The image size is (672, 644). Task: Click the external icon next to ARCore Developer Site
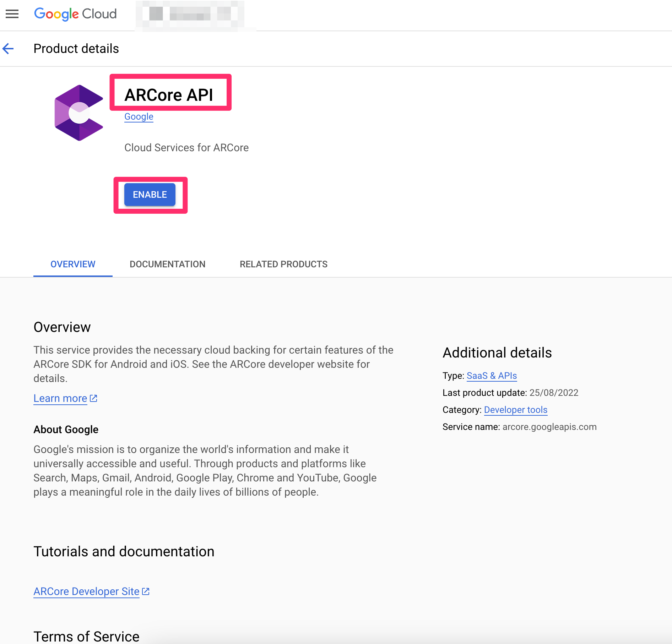tap(146, 591)
